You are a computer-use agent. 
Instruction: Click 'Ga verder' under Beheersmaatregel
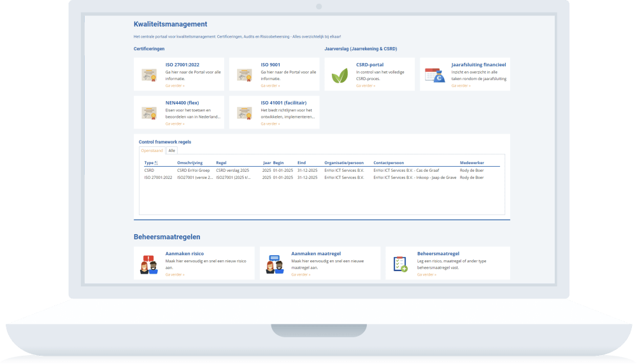(x=427, y=274)
